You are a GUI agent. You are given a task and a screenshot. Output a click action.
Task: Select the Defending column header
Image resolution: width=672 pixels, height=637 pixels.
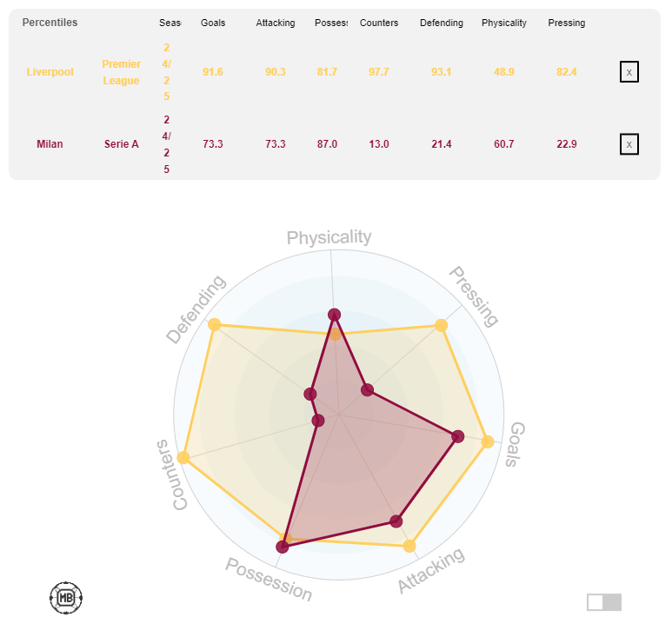point(442,23)
